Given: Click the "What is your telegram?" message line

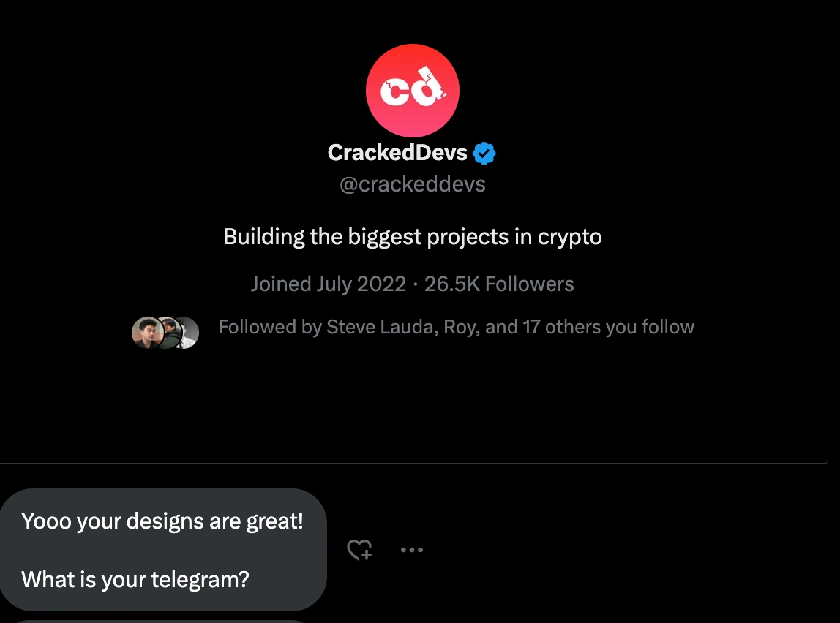Looking at the screenshot, I should 135,580.
